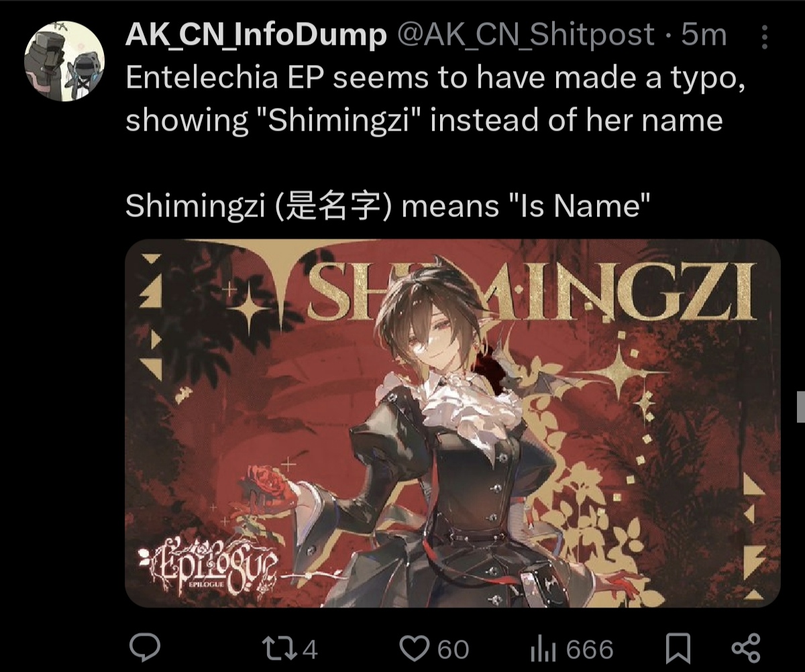Click the 666 views count
Image resolution: width=805 pixels, height=672 pixels.
(590, 649)
